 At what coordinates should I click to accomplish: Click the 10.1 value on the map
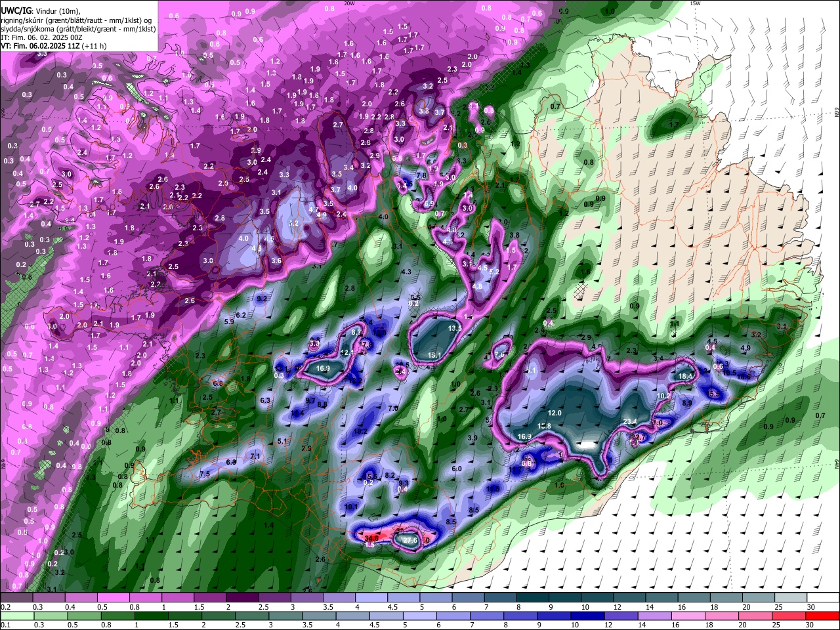(x=351, y=507)
